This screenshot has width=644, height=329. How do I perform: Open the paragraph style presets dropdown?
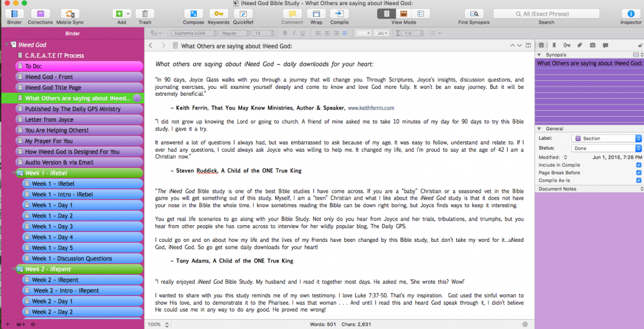pyautogui.click(x=157, y=33)
